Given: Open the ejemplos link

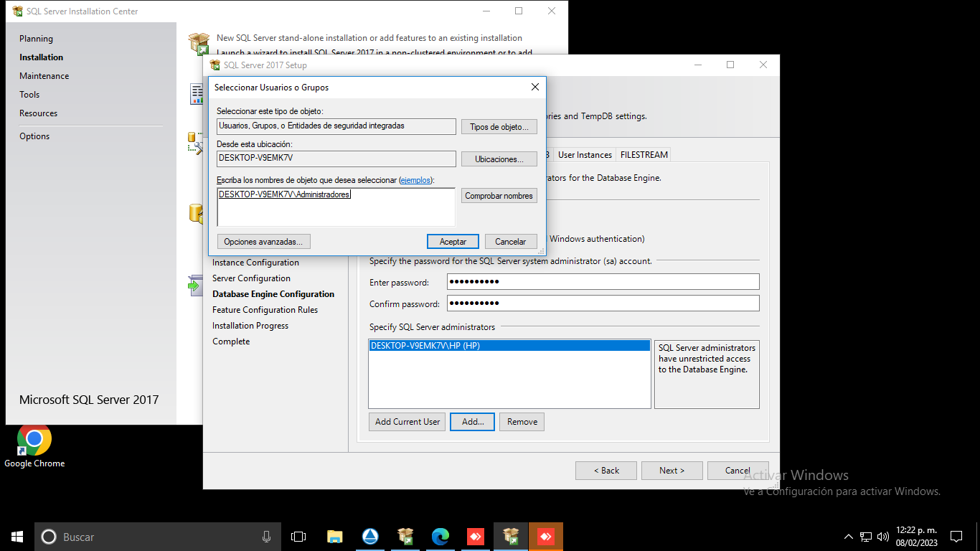Looking at the screenshot, I should pos(415,180).
